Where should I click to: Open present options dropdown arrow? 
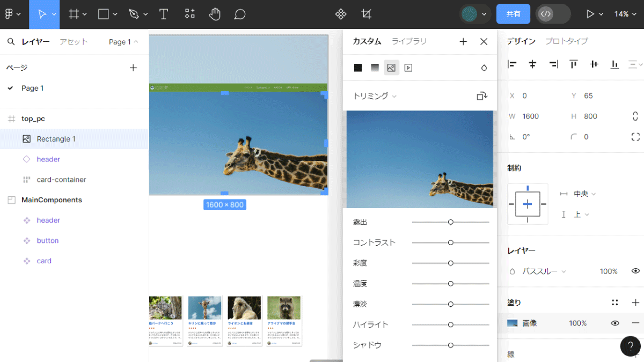coord(601,14)
